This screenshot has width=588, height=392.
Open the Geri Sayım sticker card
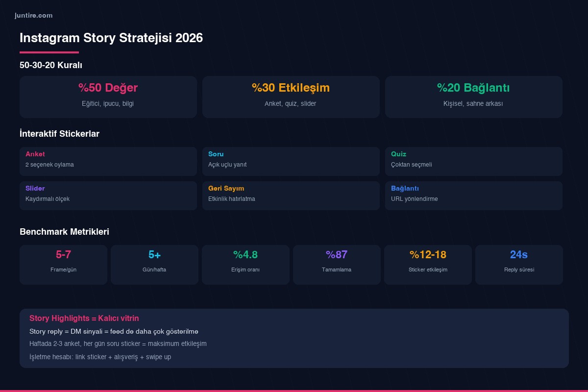click(x=291, y=196)
